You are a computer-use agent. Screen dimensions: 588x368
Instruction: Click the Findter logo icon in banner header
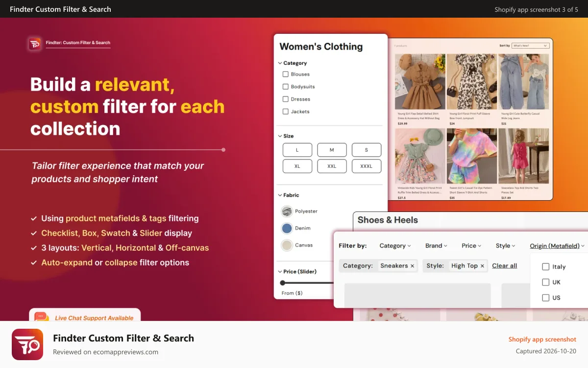point(35,43)
